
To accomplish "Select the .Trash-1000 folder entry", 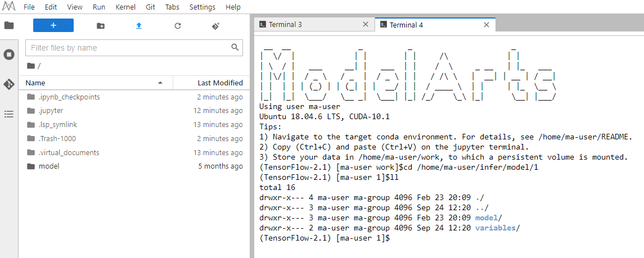I will [134, 139].
